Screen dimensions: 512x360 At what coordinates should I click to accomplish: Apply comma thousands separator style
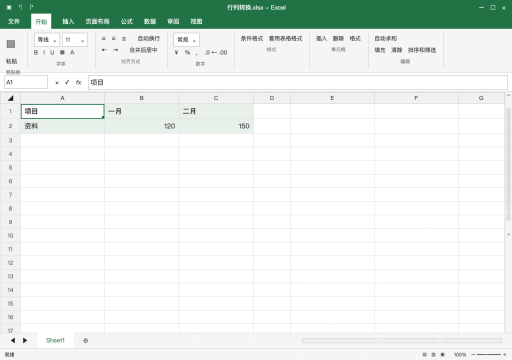197,53
